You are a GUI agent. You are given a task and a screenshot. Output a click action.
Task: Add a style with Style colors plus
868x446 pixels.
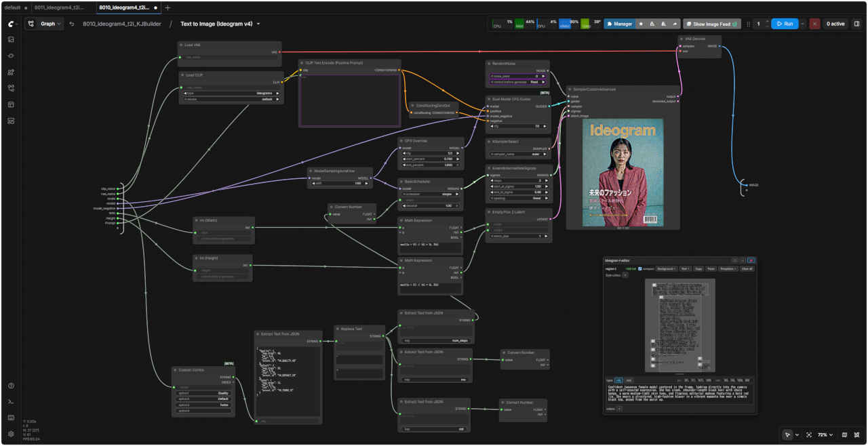[625, 275]
